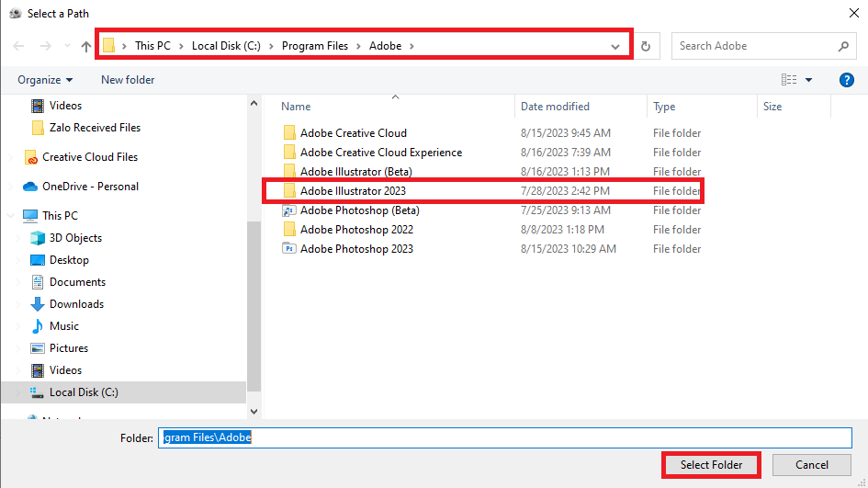Click This PC monitor icon
The image size is (868, 488).
(30, 215)
